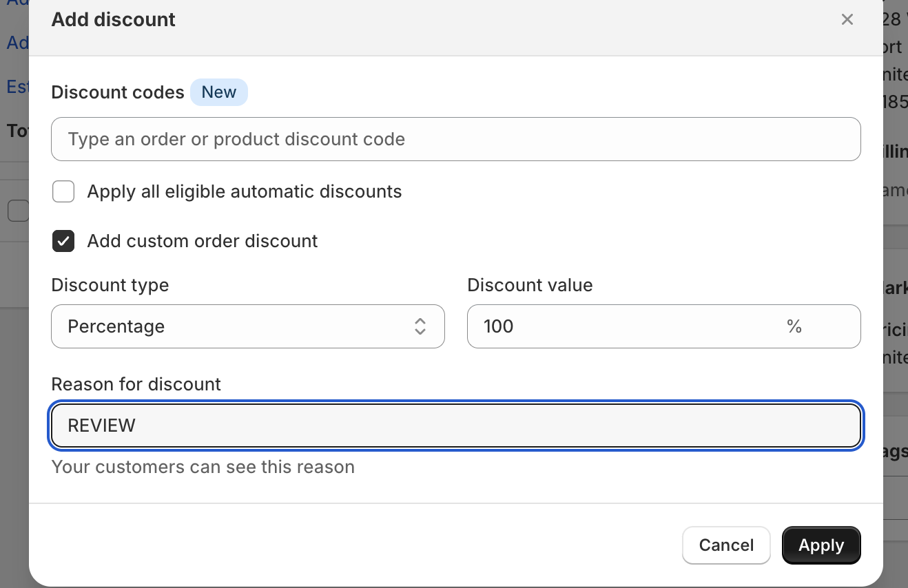Image resolution: width=908 pixels, height=588 pixels.
Task: Enable Apply all eligible automatic discounts checkbox
Action: click(63, 191)
